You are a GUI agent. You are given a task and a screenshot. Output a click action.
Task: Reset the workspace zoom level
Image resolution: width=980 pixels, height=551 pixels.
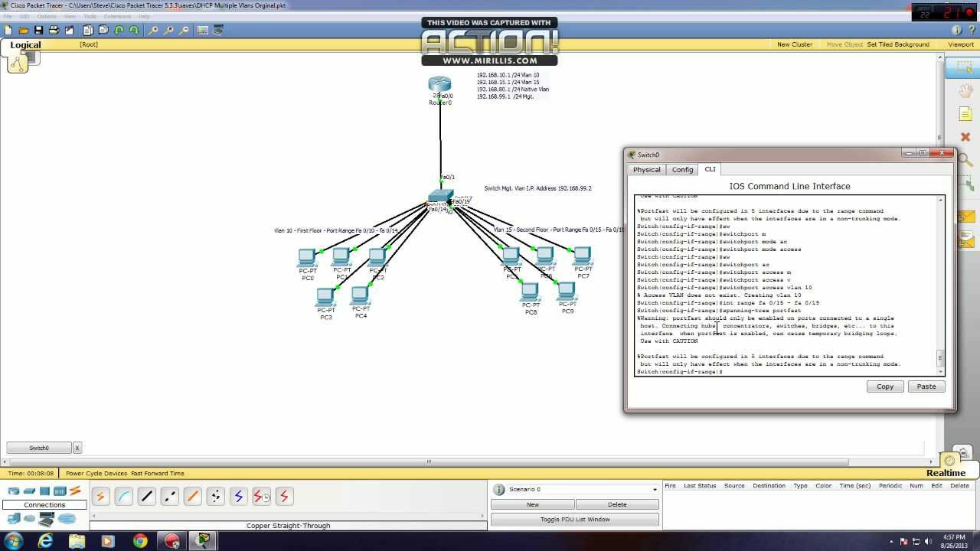[169, 30]
